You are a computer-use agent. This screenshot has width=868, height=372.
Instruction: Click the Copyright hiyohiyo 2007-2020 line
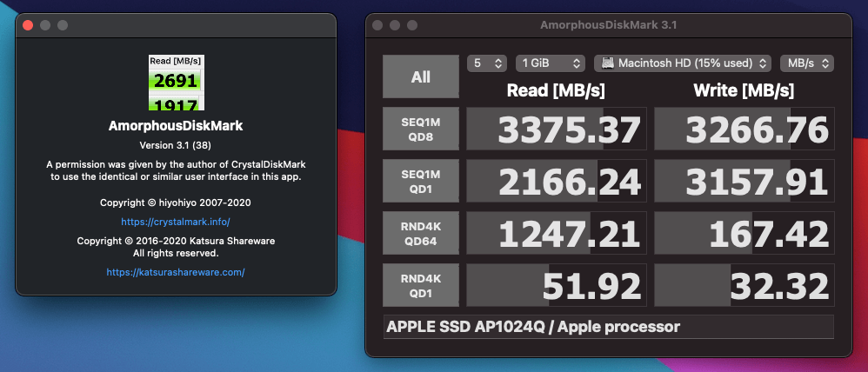(176, 203)
